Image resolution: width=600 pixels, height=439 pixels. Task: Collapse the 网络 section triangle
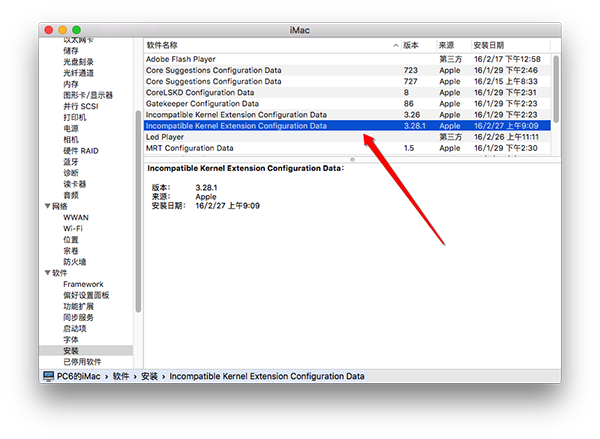[47, 206]
